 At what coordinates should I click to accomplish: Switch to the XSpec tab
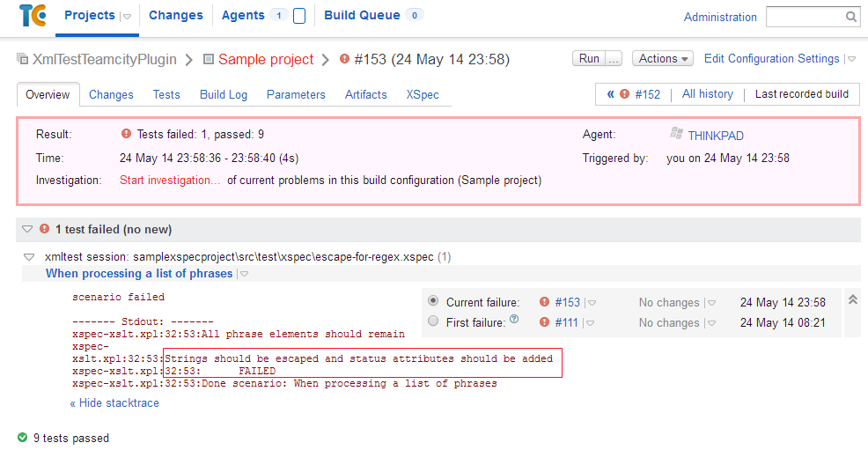(423, 94)
